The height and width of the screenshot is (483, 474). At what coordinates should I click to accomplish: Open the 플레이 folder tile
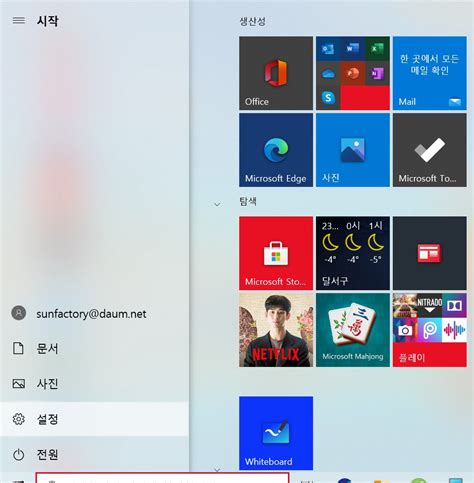point(430,330)
